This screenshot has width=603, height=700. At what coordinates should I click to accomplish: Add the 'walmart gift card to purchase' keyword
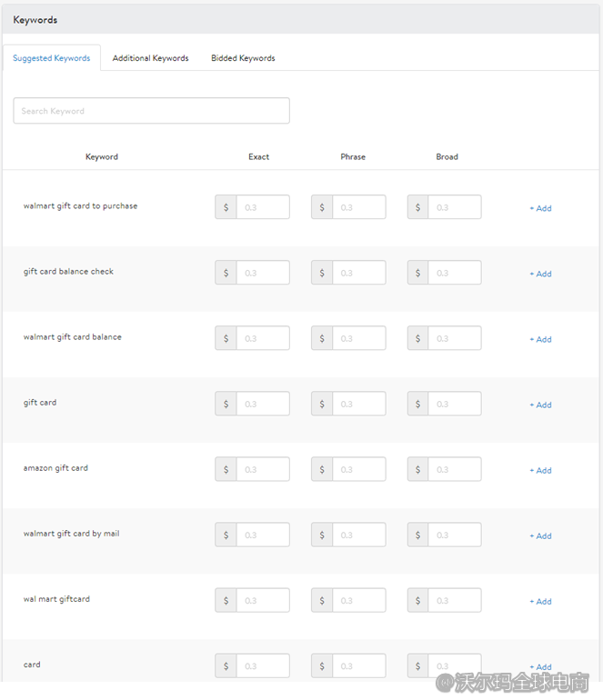[x=541, y=208]
